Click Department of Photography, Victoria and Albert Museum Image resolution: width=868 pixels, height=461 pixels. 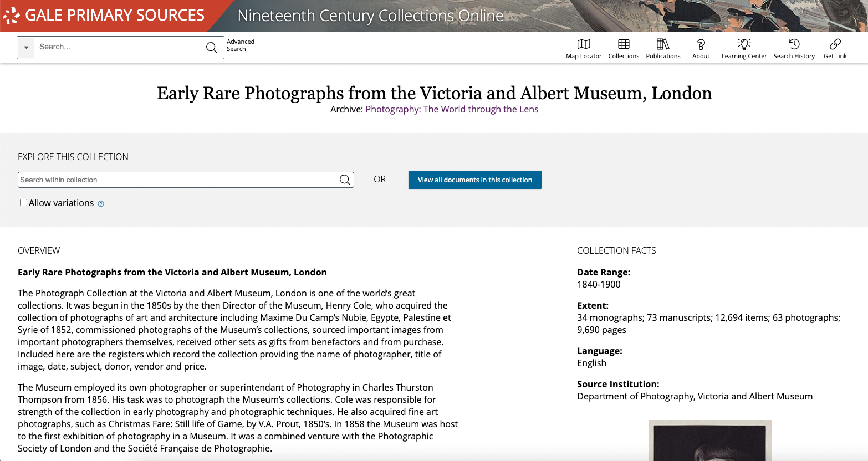coord(695,396)
